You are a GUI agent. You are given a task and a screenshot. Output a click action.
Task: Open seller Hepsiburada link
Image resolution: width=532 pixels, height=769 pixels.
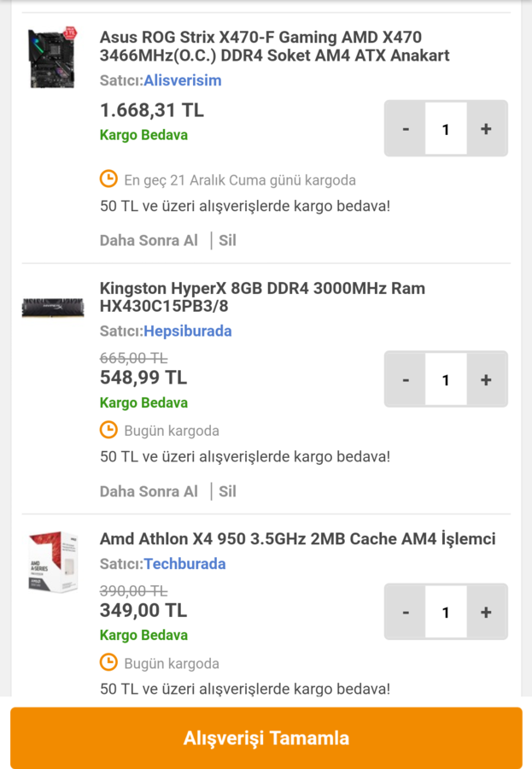(x=187, y=331)
